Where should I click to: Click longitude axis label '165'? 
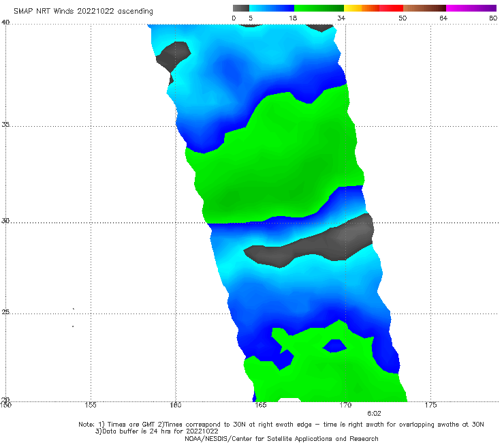(x=260, y=405)
